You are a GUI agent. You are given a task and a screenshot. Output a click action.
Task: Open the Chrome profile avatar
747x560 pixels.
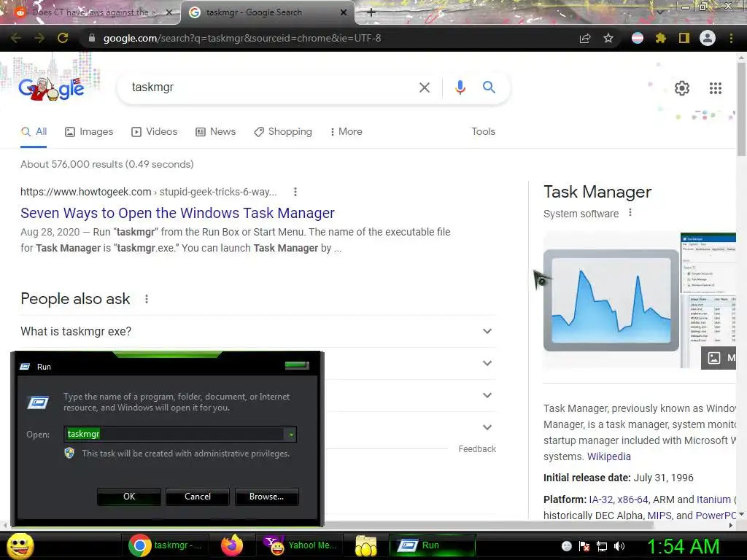[708, 38]
